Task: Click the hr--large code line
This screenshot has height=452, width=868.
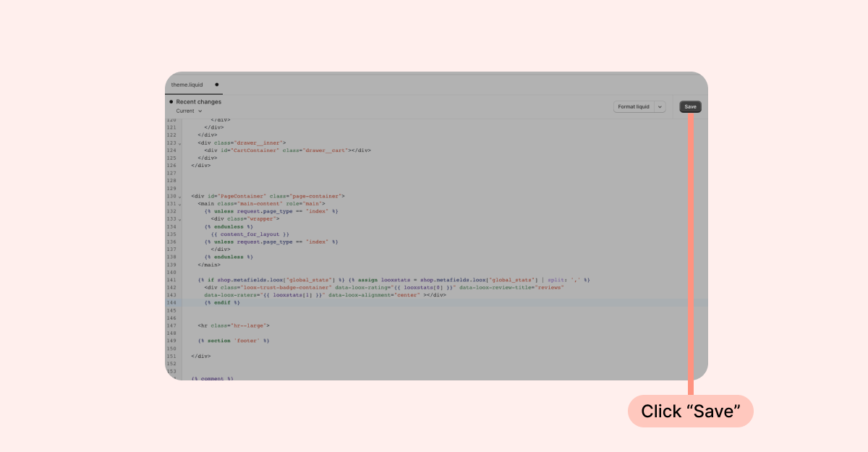Action: pyautogui.click(x=233, y=325)
